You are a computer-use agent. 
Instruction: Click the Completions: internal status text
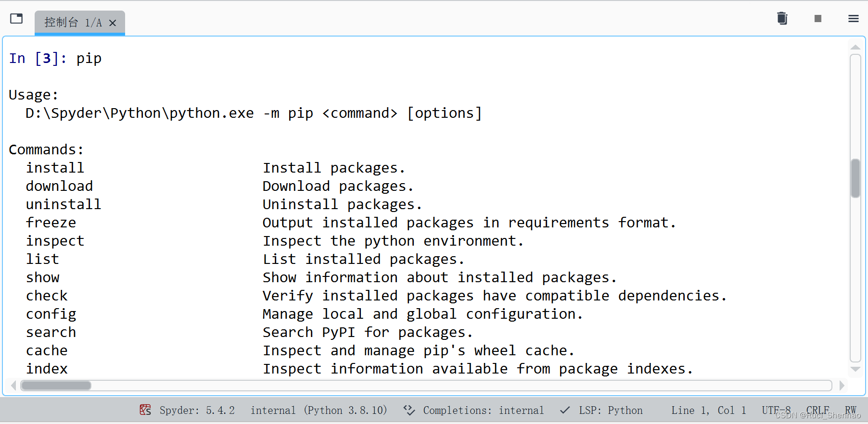click(x=483, y=410)
